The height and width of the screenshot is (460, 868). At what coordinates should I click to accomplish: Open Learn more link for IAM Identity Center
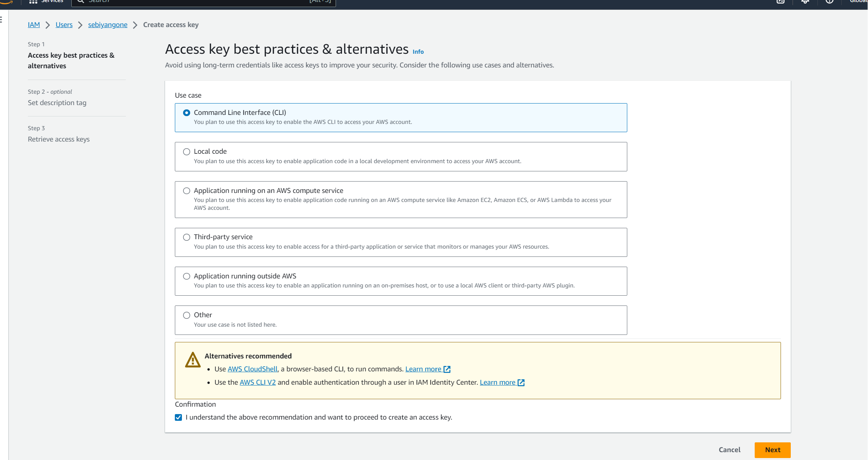[x=502, y=382]
